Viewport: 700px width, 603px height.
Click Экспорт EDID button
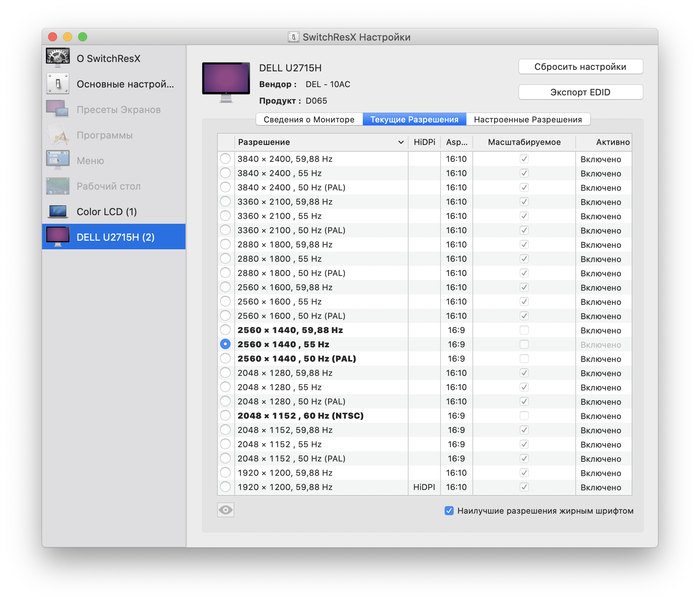tap(581, 92)
